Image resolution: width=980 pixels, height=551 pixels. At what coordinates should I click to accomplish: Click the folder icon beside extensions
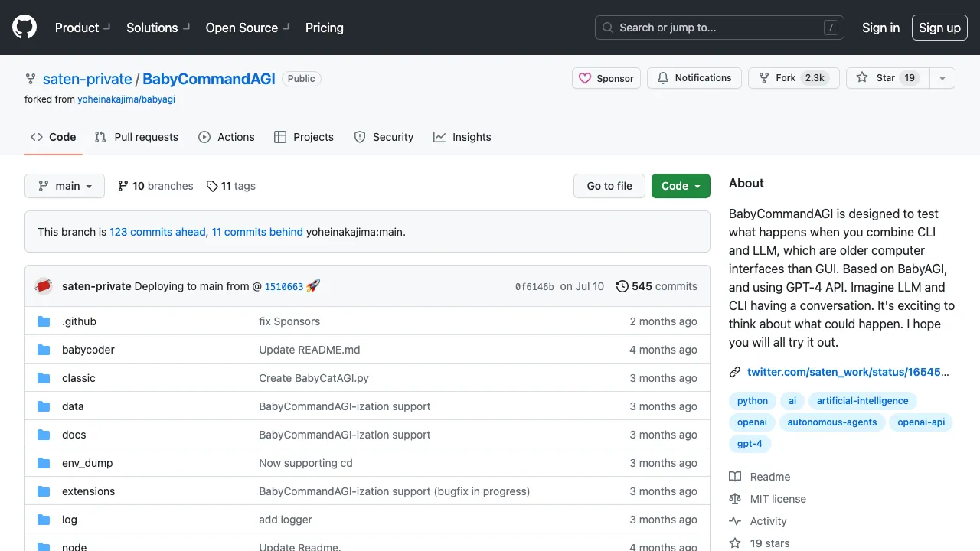pyautogui.click(x=44, y=491)
